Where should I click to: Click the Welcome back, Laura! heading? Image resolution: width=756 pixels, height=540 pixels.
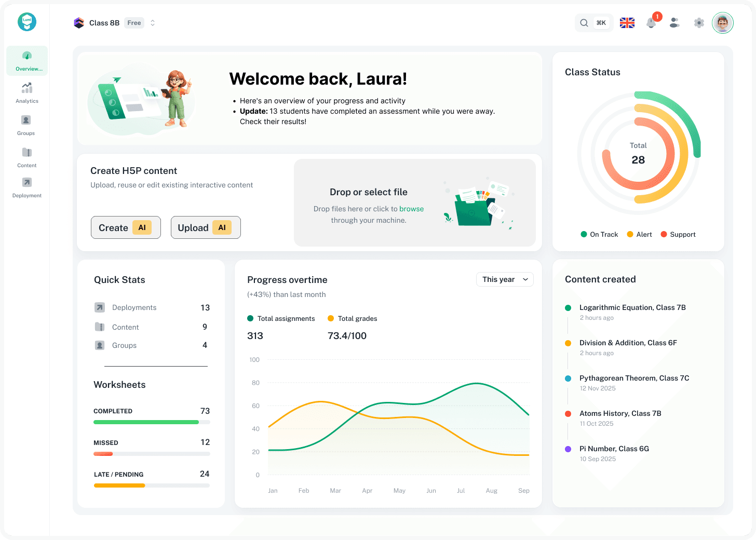pyautogui.click(x=318, y=79)
